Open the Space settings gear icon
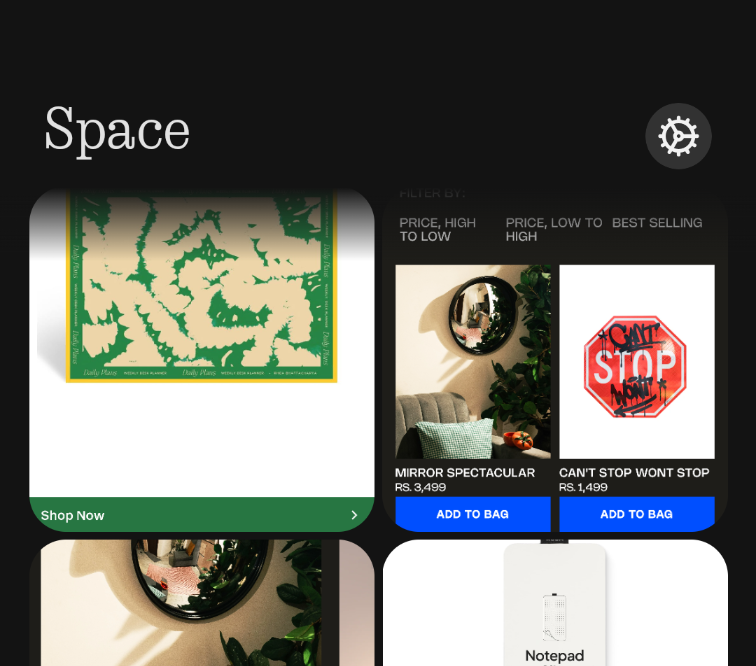The width and height of the screenshot is (756, 666). (678, 136)
